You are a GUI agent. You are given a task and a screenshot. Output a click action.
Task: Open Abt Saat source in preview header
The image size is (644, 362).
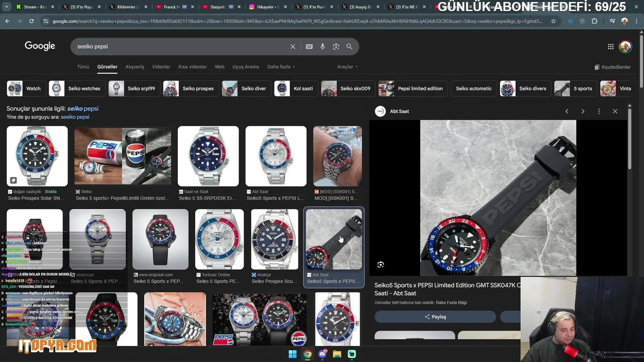click(392, 111)
